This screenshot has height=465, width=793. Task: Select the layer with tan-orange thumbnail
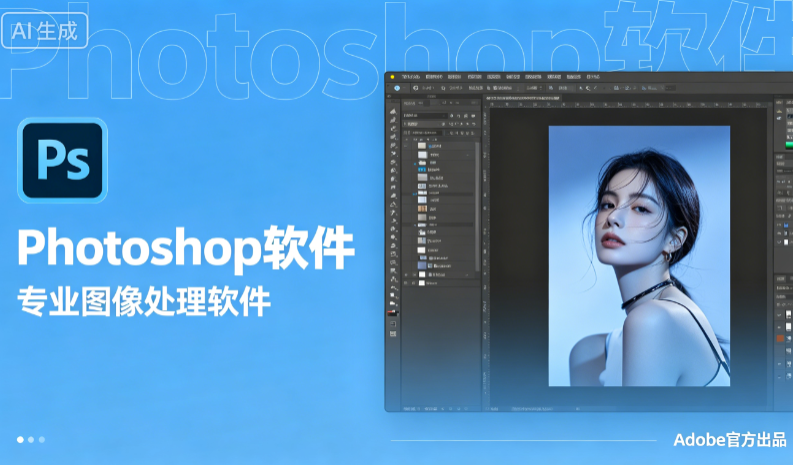[x=437, y=208]
